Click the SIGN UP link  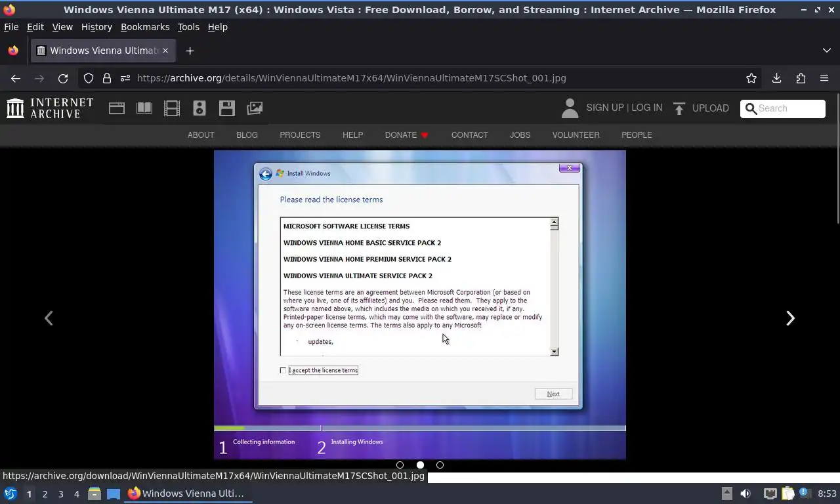(605, 108)
